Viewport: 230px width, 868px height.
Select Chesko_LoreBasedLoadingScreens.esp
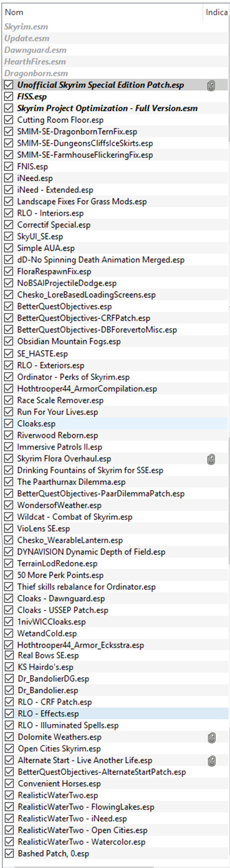(x=86, y=295)
